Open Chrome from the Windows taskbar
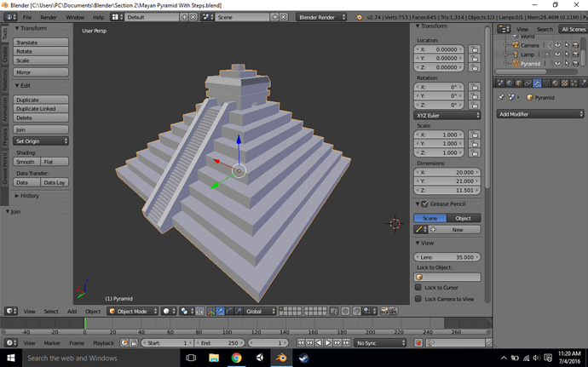Image resolution: width=588 pixels, height=367 pixels. [x=236, y=358]
